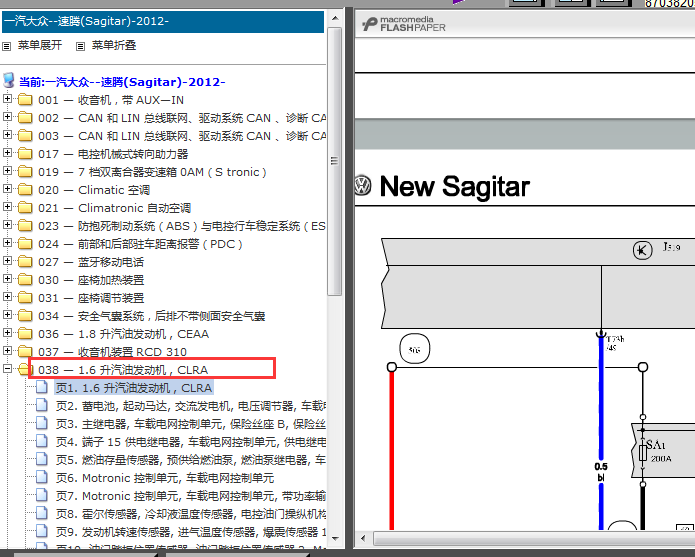Click the Macromedia FlashPaper logo

click(403, 24)
